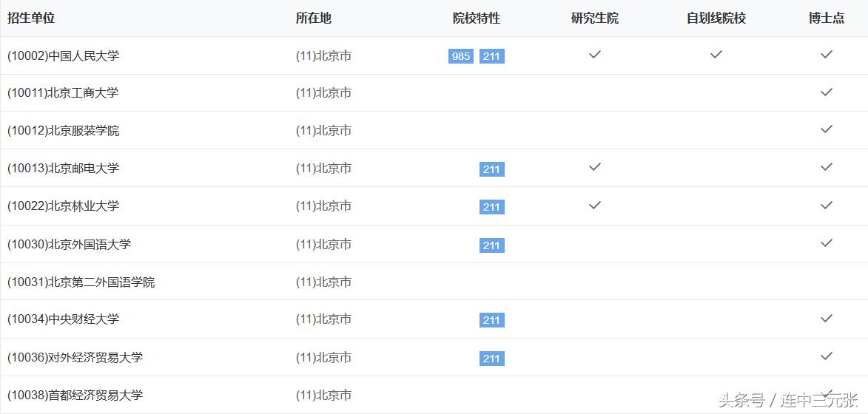
Task: Click (11)北京市 in 北京服装学院 row
Action: 324,131
